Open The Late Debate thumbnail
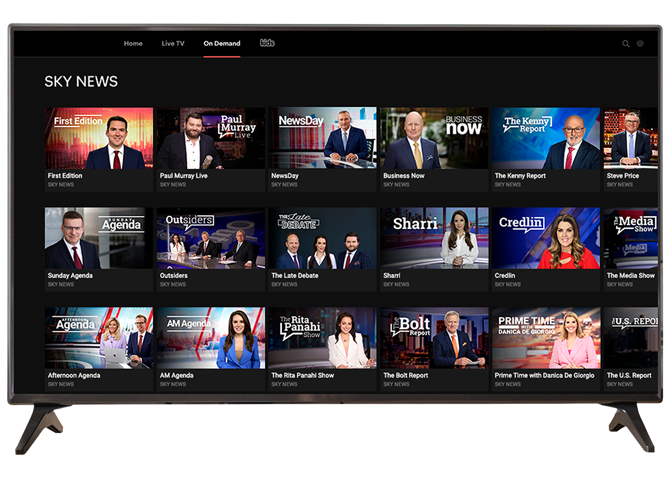This screenshot has width=669, height=477. coord(322,238)
